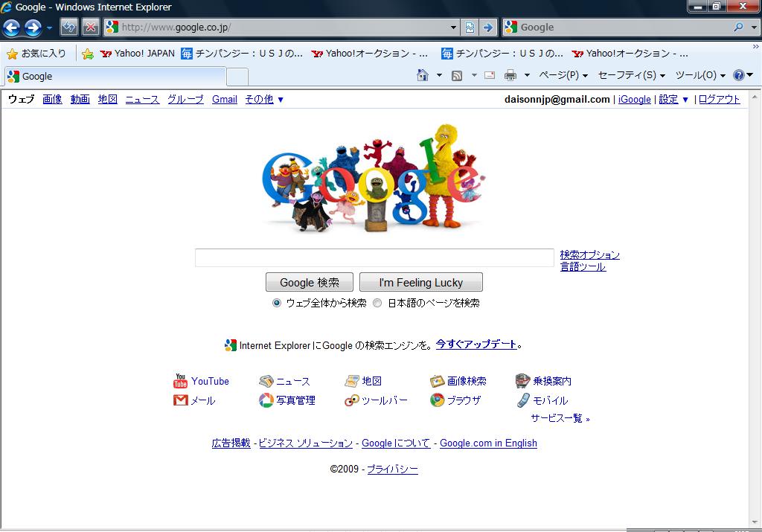Click the iGoogle link

pos(634,100)
